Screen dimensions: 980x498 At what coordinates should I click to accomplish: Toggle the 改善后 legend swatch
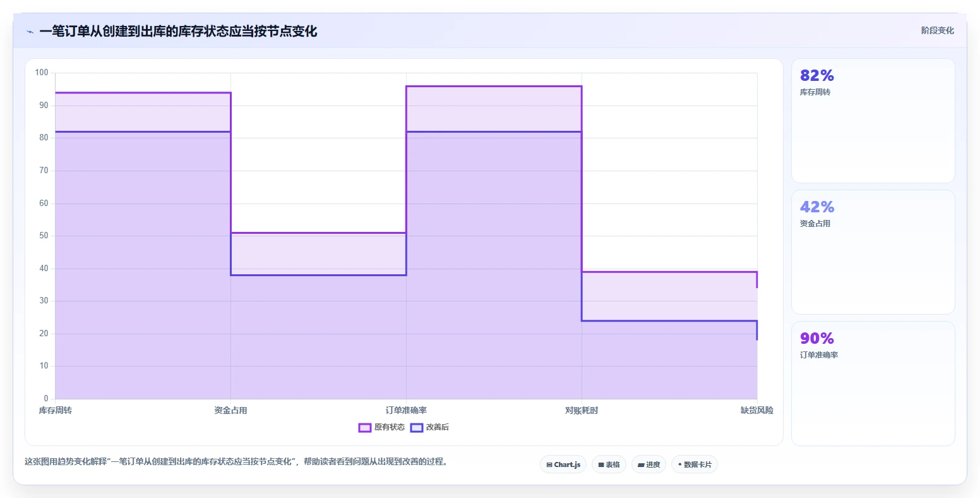click(x=416, y=428)
